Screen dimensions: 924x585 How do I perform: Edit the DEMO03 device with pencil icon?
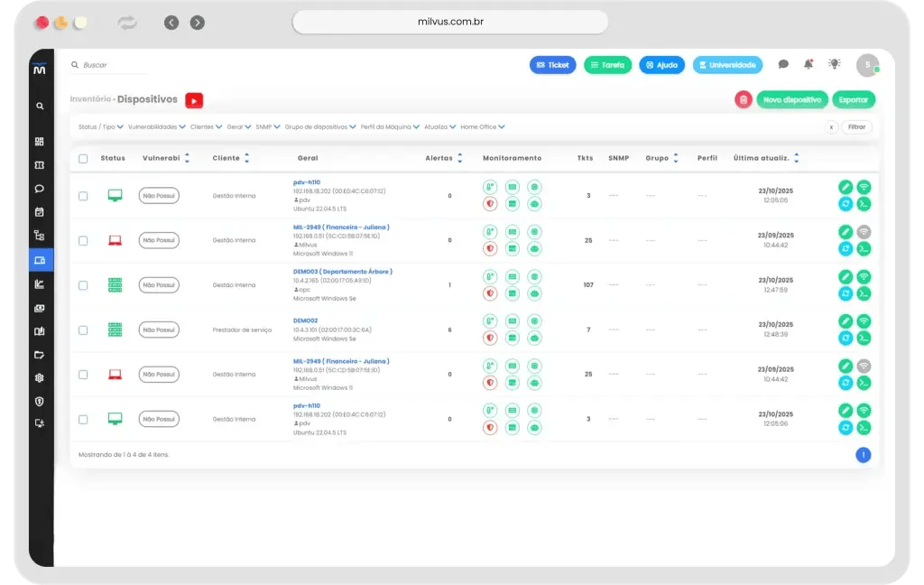point(845,276)
